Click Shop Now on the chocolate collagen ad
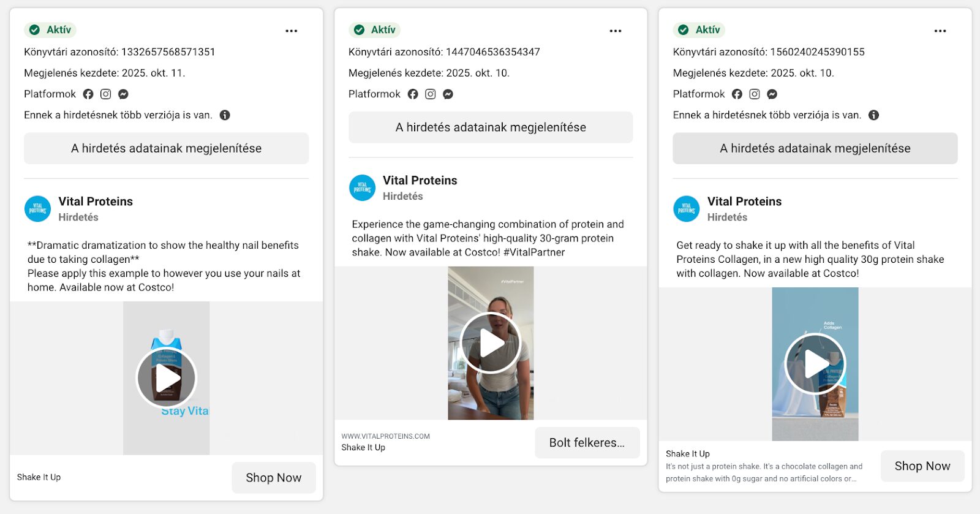Screen dimensions: 980x514 [922, 466]
